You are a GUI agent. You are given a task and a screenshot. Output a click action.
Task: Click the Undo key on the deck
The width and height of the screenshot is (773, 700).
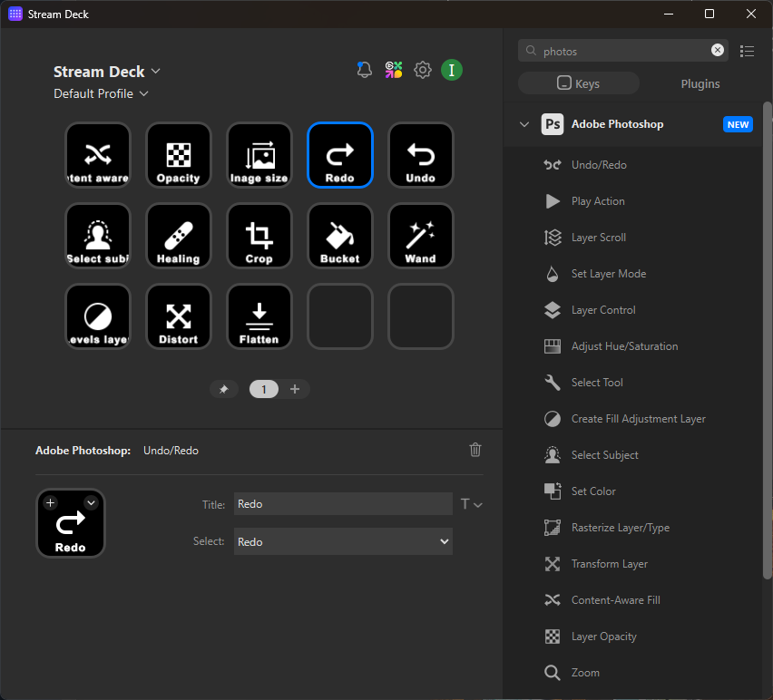(420, 155)
